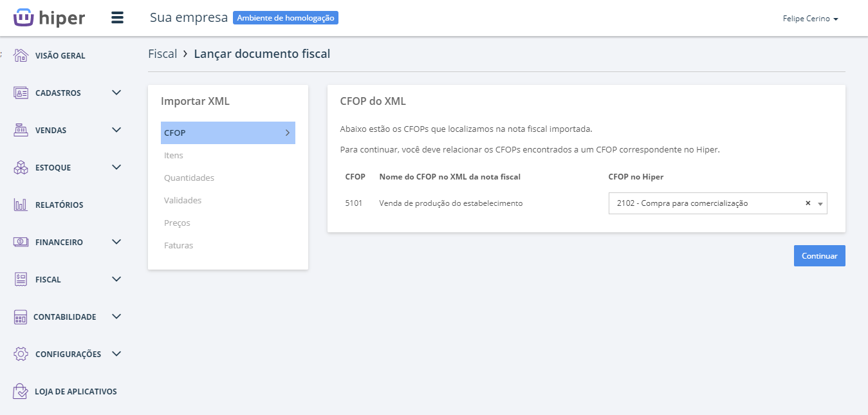
Task: Open the Loja de Aplicativos menu item
Action: (76, 392)
